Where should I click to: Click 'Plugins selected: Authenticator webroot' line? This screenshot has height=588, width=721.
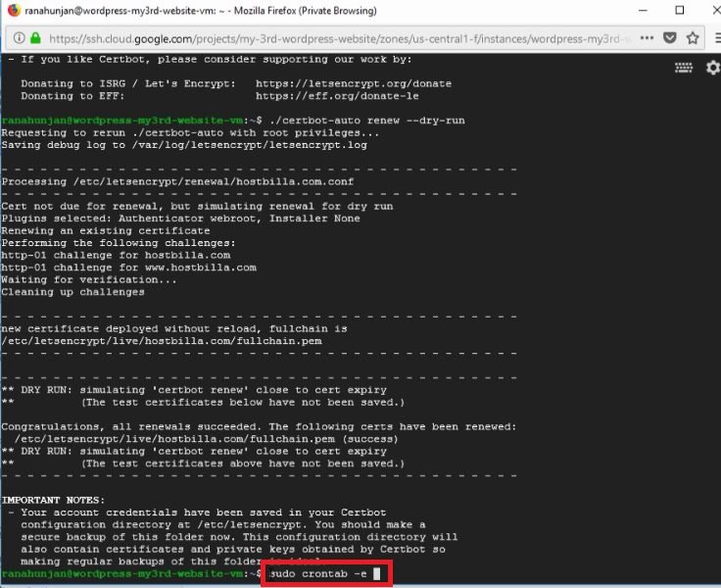tap(180, 219)
